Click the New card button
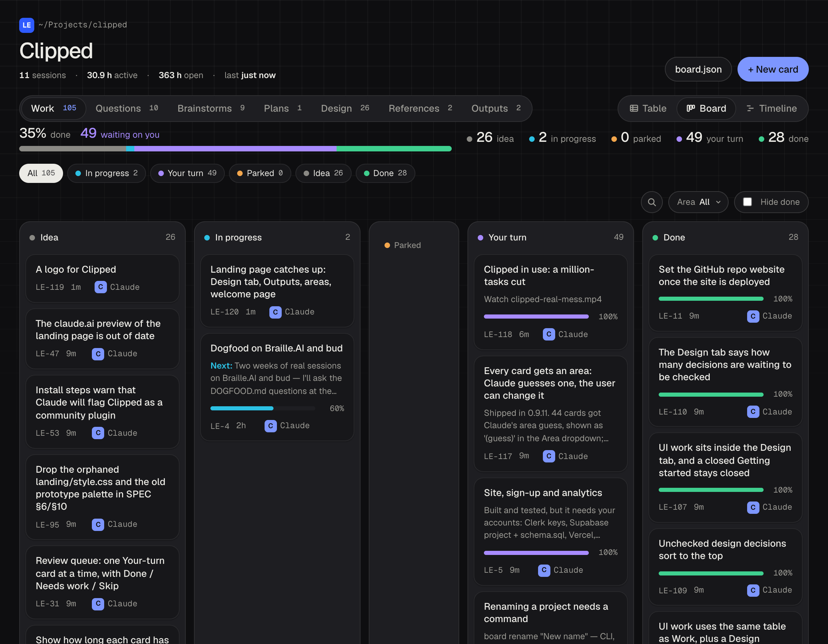The height and width of the screenshot is (644, 828). (x=772, y=69)
